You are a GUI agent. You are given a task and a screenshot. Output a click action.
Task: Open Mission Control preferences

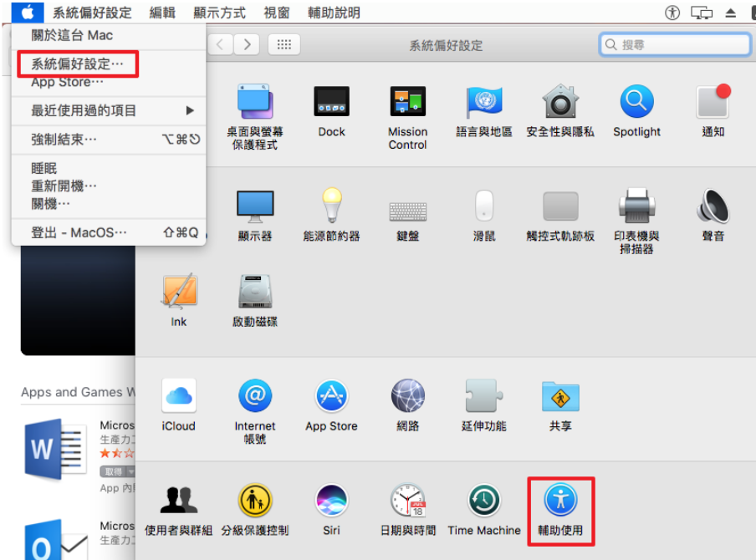coord(408,117)
